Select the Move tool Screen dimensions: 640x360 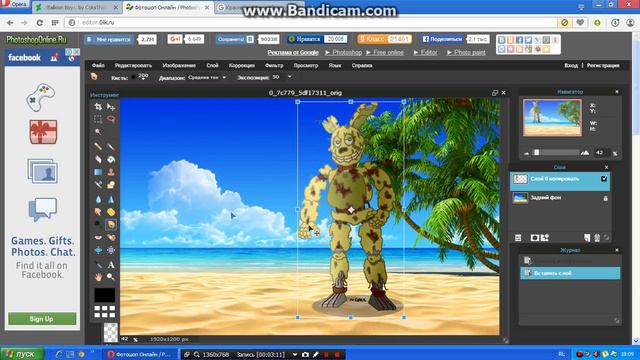[111, 107]
